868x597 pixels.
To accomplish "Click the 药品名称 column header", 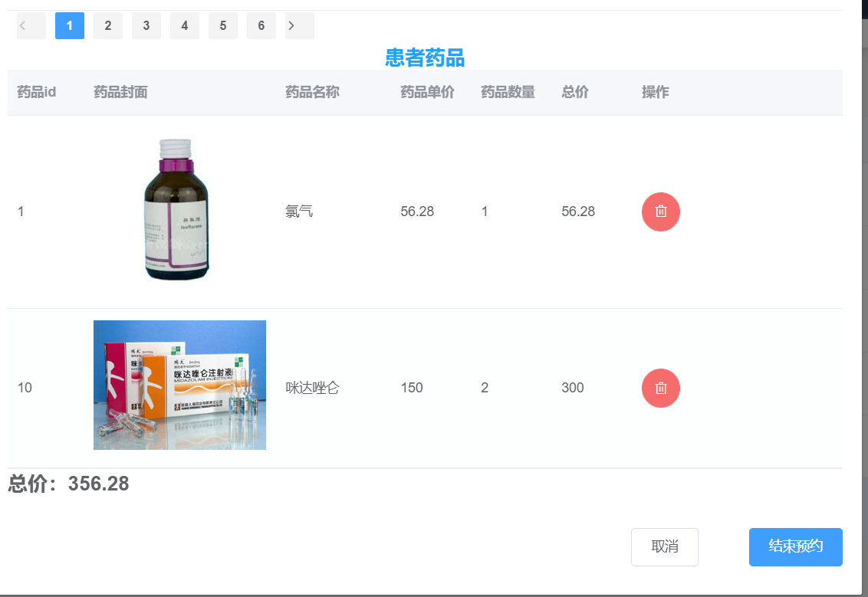I will click(312, 92).
